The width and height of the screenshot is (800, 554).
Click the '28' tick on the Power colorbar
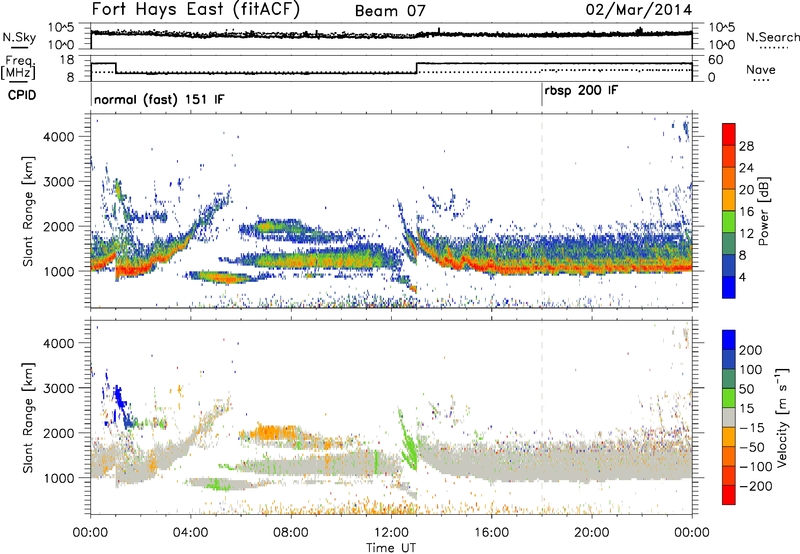(x=746, y=146)
